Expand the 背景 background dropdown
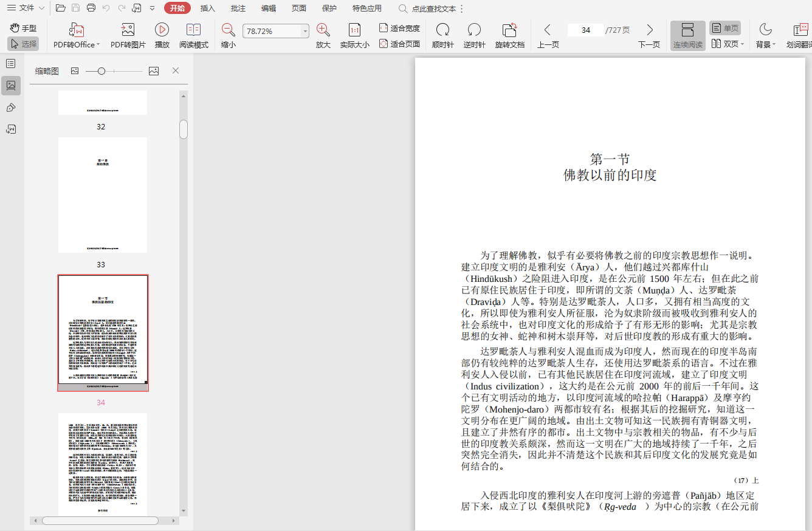Screen dimensions: 812x531 coord(774,44)
